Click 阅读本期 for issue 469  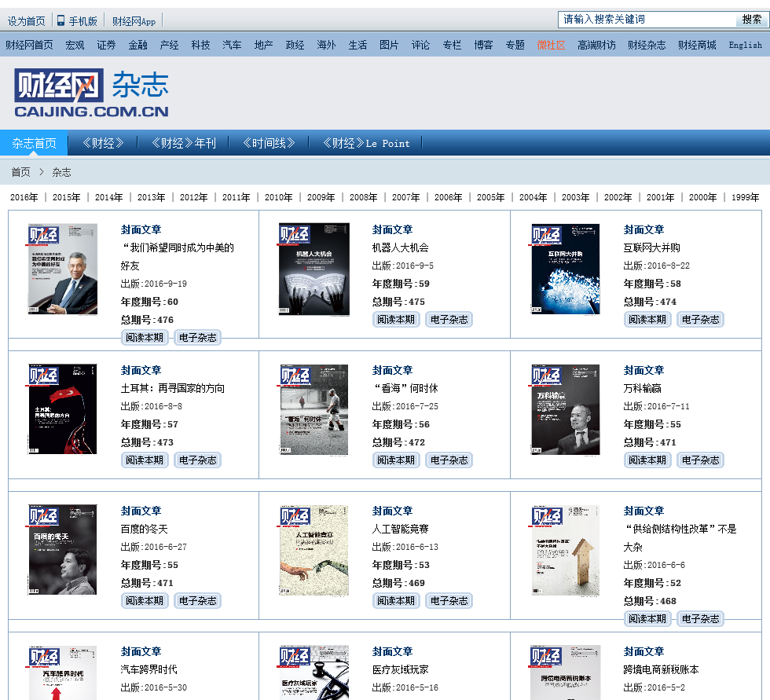pyautogui.click(x=396, y=601)
